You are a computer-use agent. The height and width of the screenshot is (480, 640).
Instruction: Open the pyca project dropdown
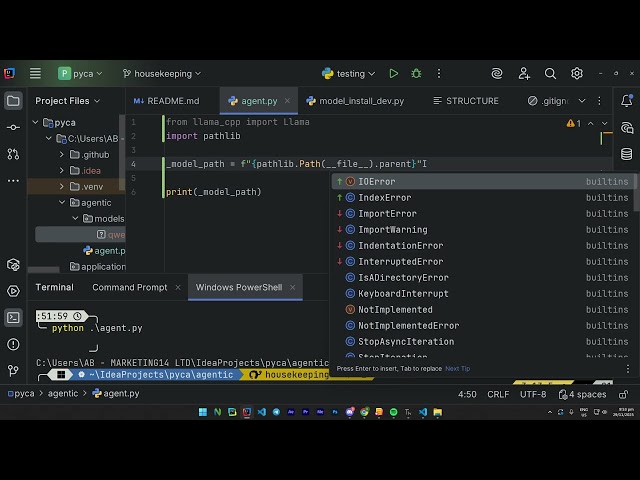click(80, 73)
